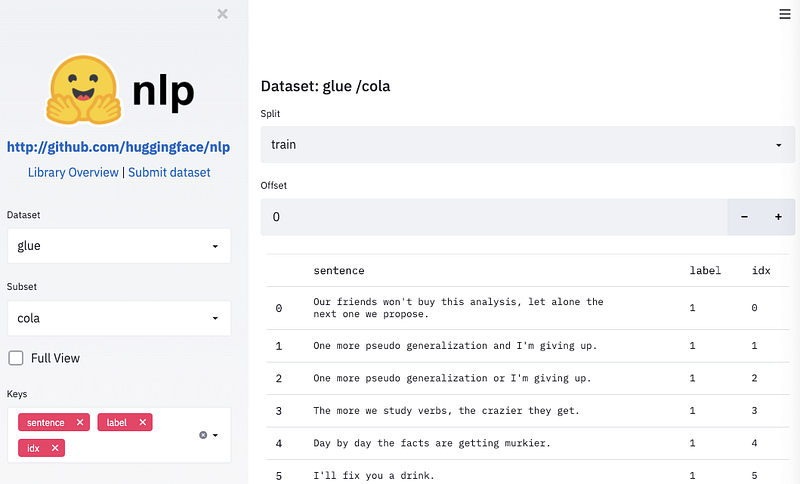Screen dimensions: 800x484
Task: Clear all selected keys
Action: click(203, 435)
